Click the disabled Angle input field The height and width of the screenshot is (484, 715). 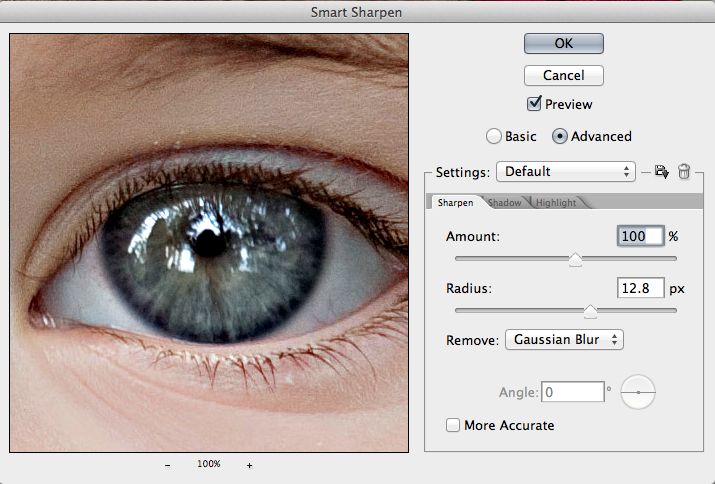click(573, 392)
